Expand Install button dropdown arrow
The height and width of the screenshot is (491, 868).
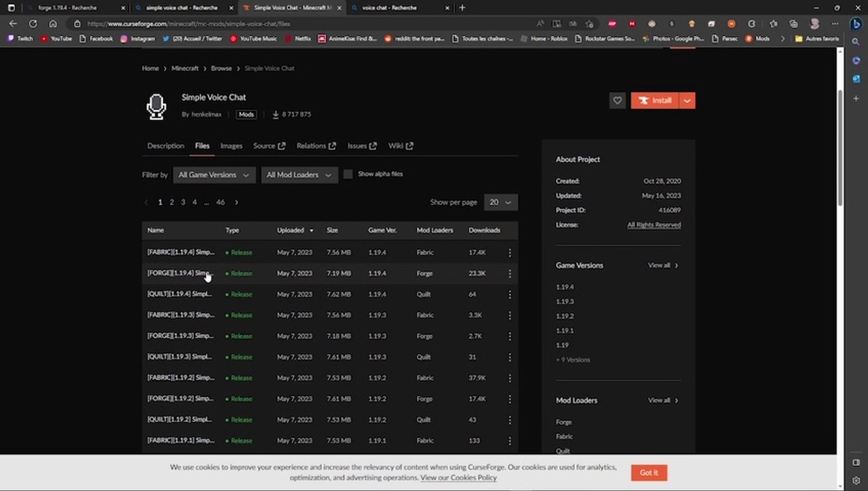coord(687,100)
